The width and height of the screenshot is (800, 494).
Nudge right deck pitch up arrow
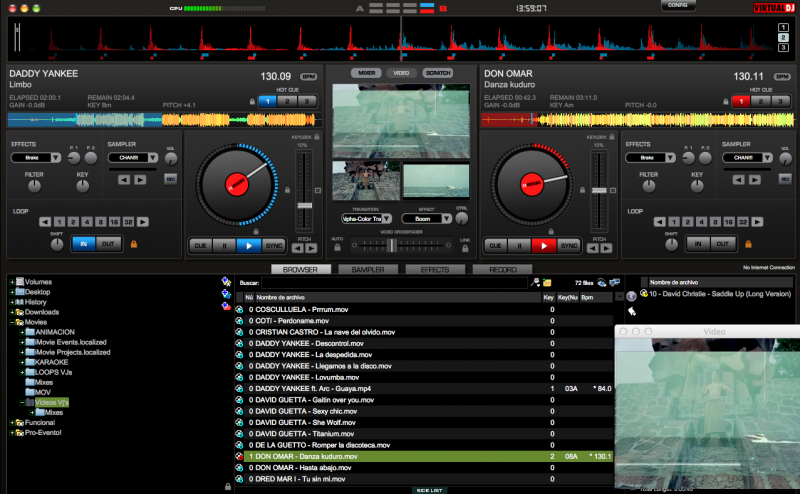click(x=606, y=249)
